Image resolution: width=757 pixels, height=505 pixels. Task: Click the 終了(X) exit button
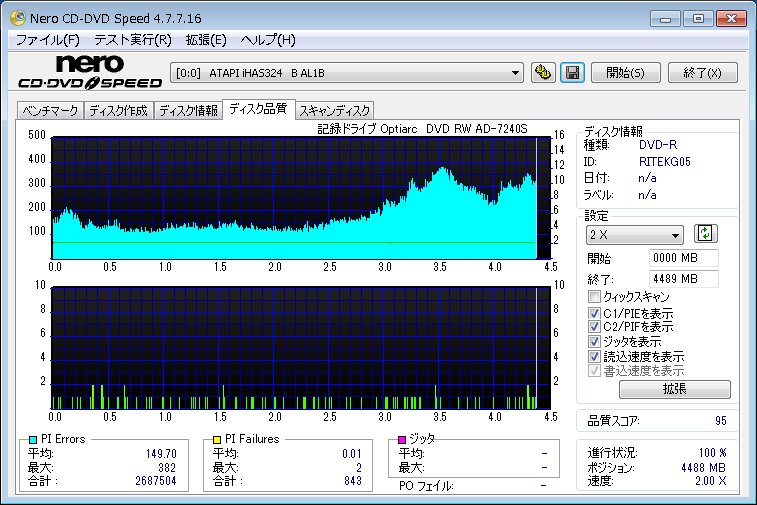coord(702,73)
